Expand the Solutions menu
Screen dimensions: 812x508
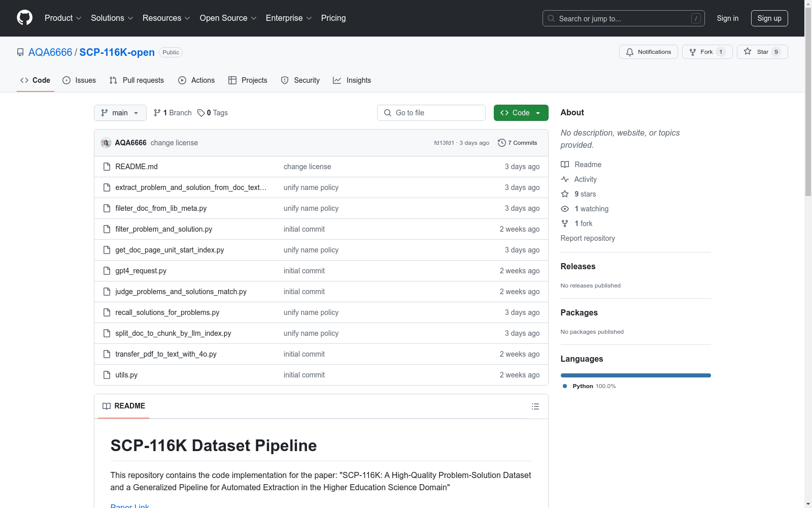click(x=112, y=18)
